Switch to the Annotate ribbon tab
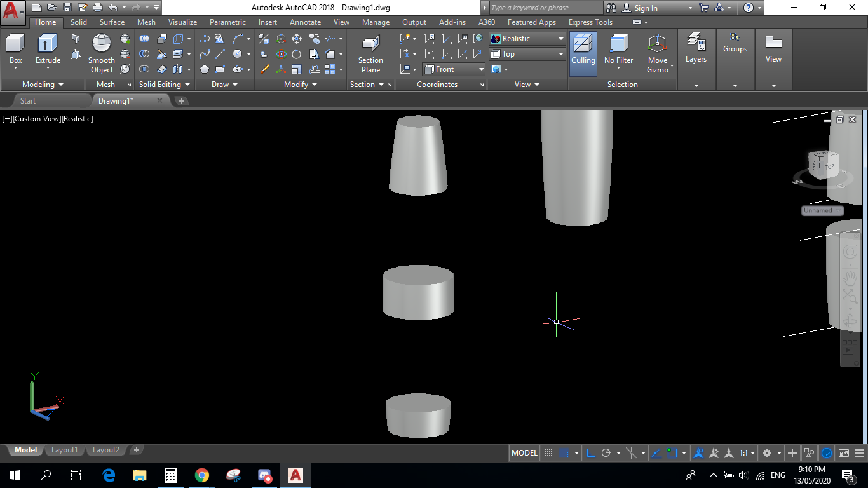Viewport: 868px width, 488px height. click(305, 22)
